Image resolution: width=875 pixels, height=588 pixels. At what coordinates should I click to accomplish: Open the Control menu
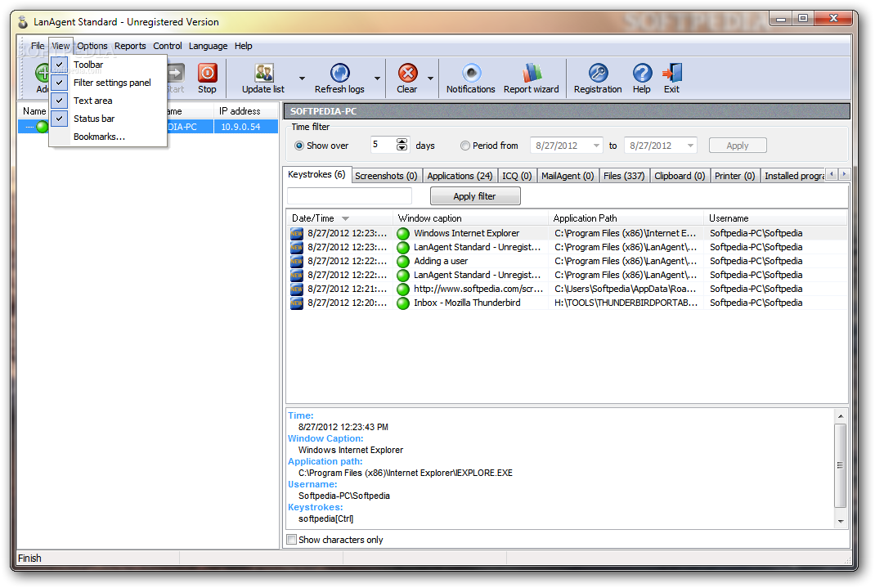tap(168, 46)
